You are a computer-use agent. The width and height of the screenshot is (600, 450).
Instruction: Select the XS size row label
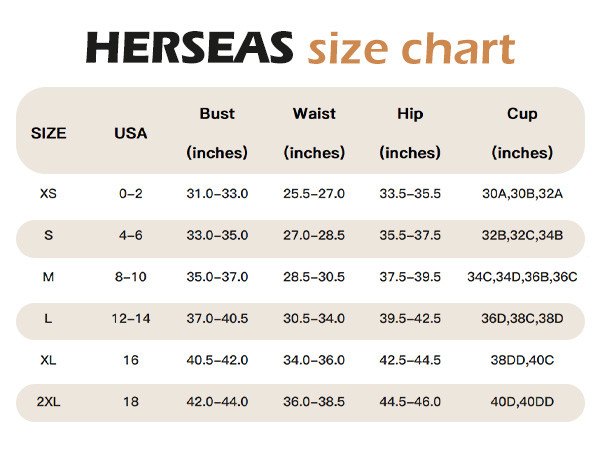(49, 193)
